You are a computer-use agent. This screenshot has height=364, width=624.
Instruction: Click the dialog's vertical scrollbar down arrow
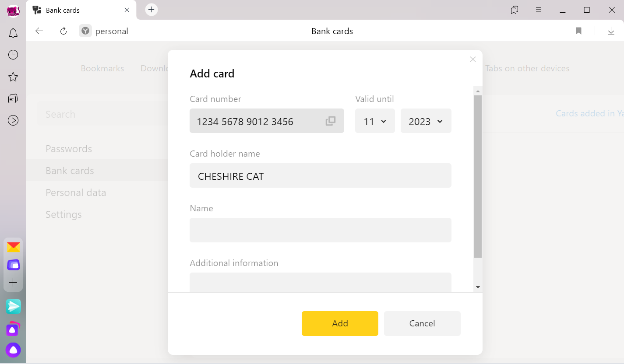[478, 287]
